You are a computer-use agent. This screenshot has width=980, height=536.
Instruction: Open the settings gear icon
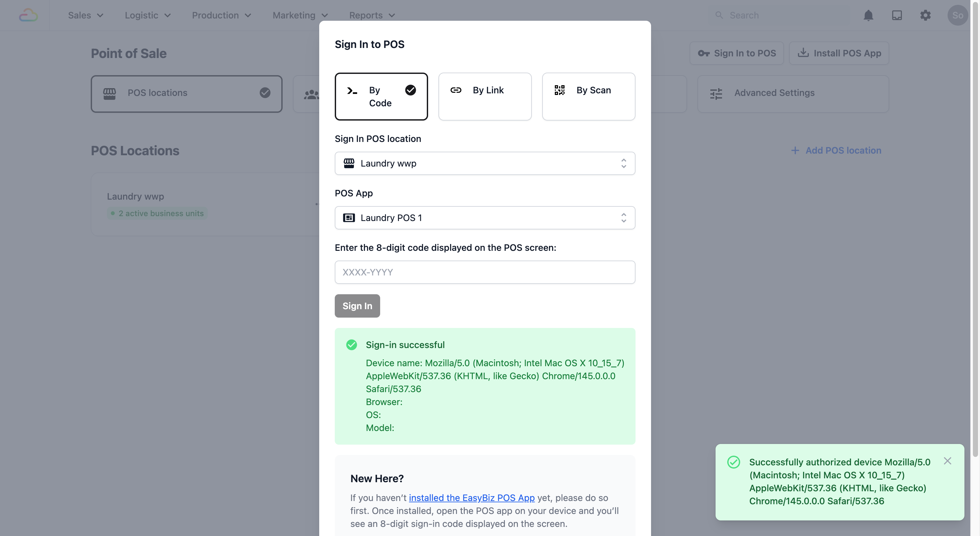click(925, 15)
